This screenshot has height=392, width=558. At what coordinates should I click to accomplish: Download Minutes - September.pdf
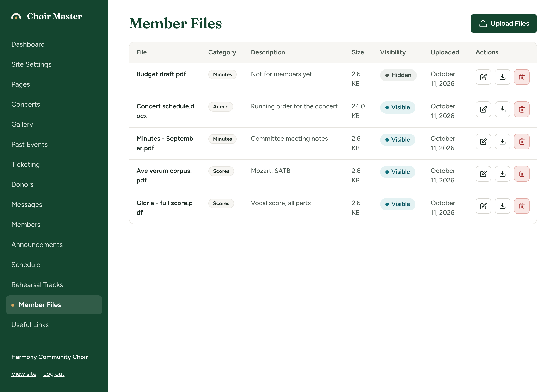tap(502, 142)
